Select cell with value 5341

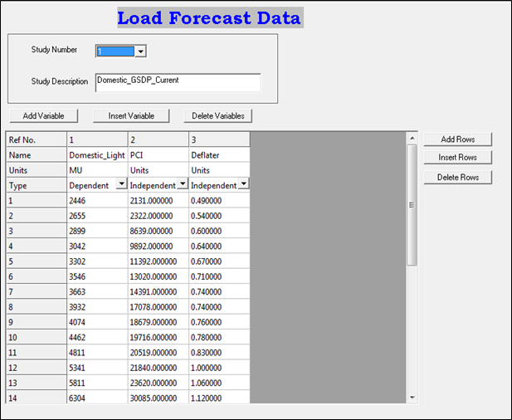97,368
